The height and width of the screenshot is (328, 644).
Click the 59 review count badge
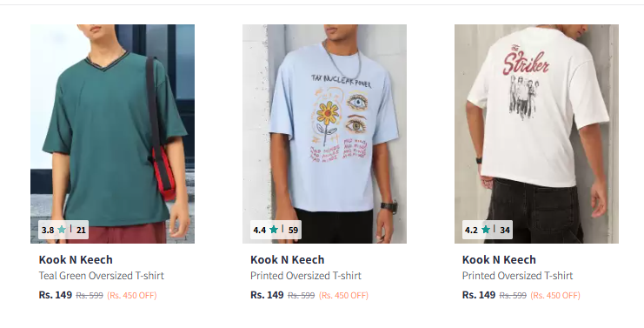[x=293, y=231]
